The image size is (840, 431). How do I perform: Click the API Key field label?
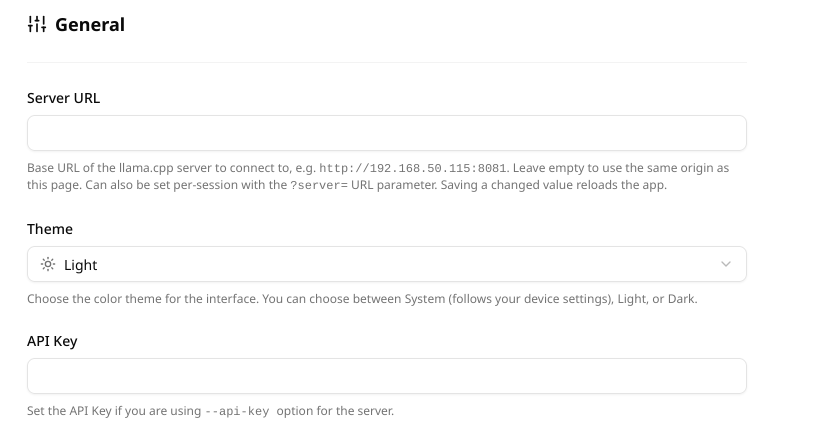52,341
